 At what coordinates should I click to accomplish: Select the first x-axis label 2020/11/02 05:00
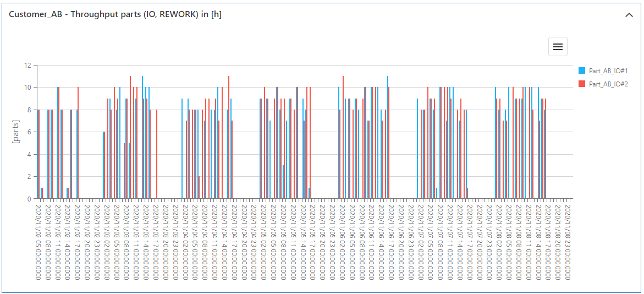coord(38,242)
